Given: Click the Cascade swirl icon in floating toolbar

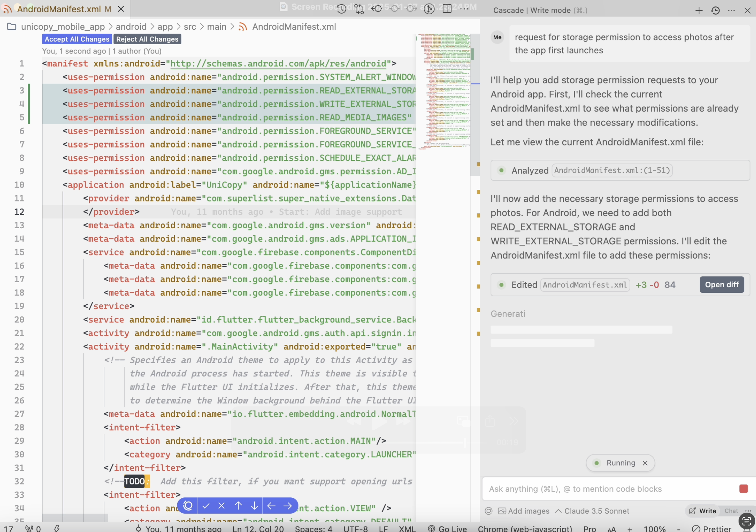Looking at the screenshot, I should coord(188,505).
